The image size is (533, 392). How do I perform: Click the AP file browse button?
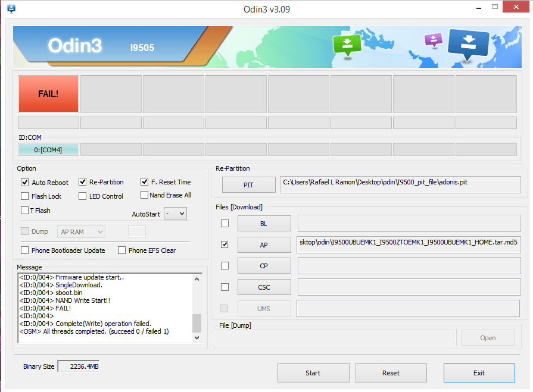[x=264, y=244]
